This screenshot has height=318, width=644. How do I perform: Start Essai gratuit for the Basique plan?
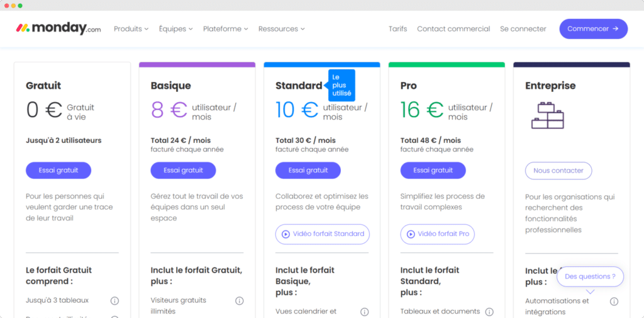tap(183, 170)
